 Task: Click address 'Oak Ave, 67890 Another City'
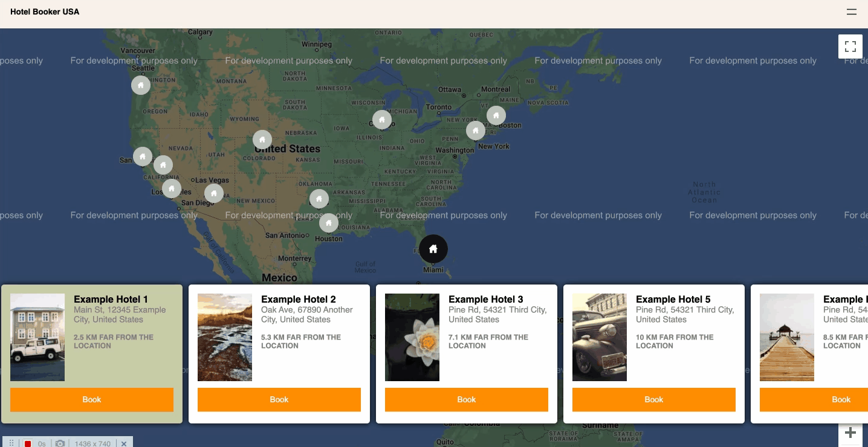[x=307, y=315]
